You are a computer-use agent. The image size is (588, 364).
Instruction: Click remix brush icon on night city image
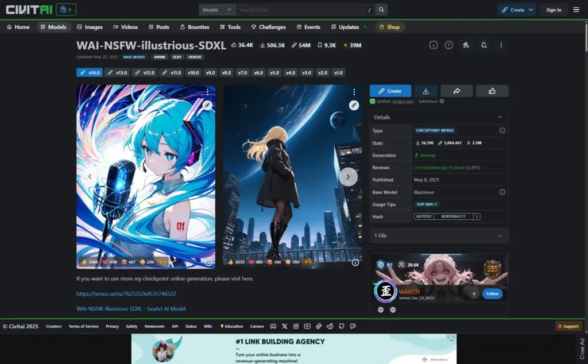point(354,105)
